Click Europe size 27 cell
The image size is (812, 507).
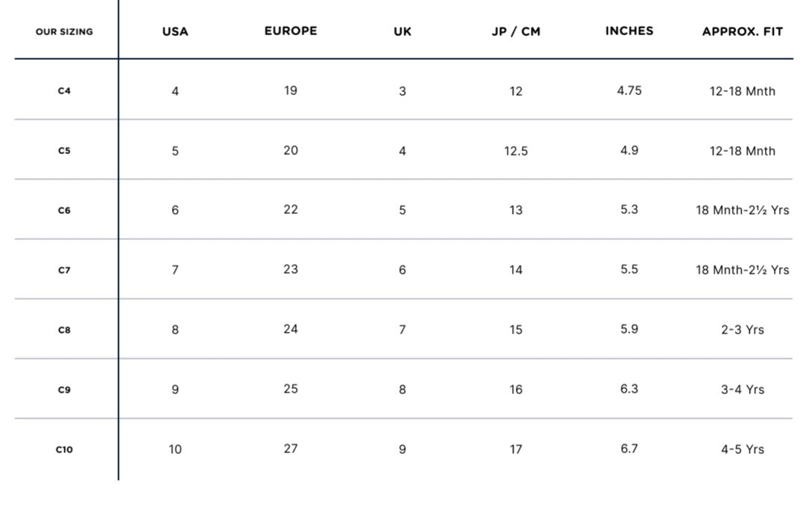tap(291, 449)
